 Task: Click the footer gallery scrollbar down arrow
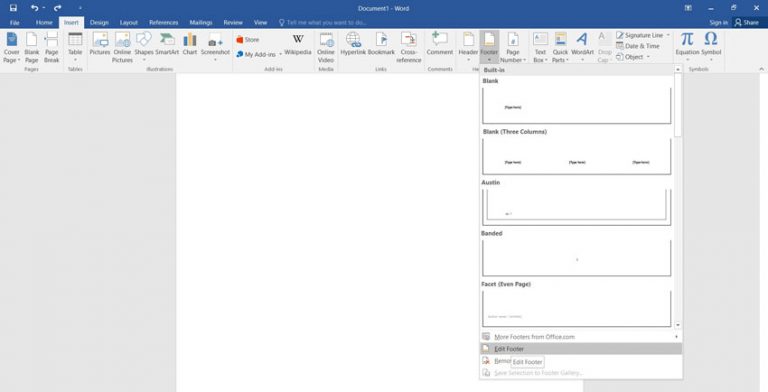pos(678,325)
